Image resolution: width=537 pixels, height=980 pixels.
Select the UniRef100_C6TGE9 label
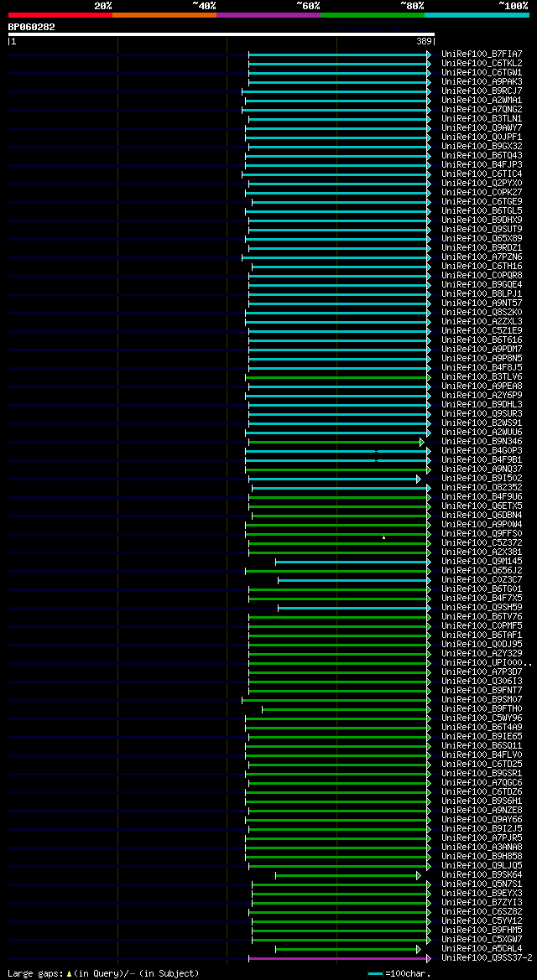(x=482, y=202)
